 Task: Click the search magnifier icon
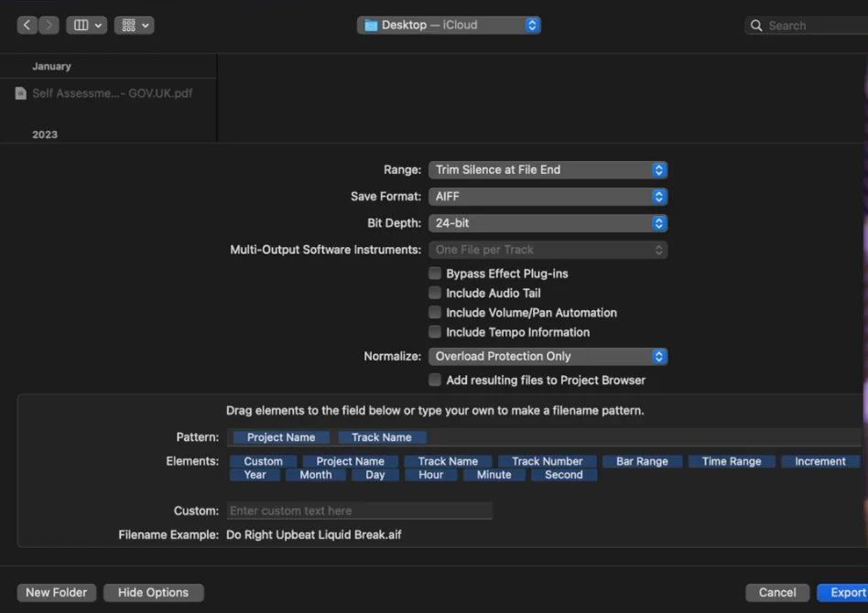point(756,26)
